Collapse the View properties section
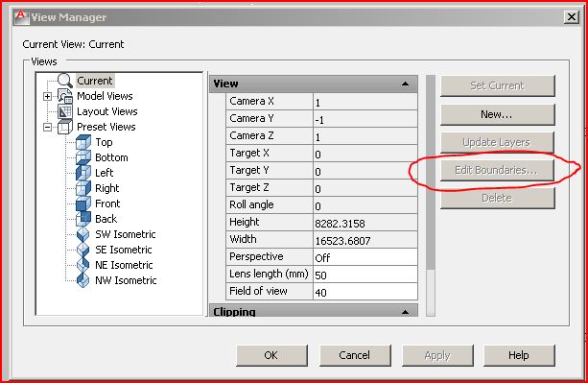The width and height of the screenshot is (588, 383). point(405,84)
